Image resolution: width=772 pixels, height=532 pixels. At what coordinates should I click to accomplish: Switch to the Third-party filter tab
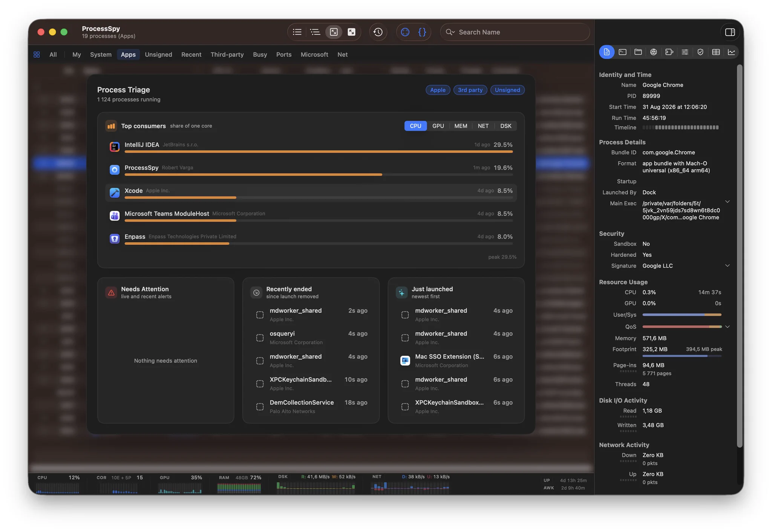(227, 55)
